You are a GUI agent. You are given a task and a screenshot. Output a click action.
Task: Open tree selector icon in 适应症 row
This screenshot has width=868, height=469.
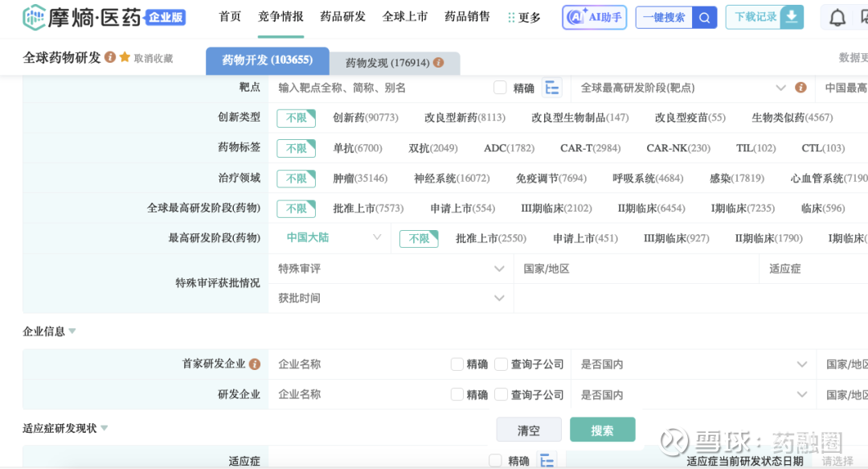tap(547, 460)
